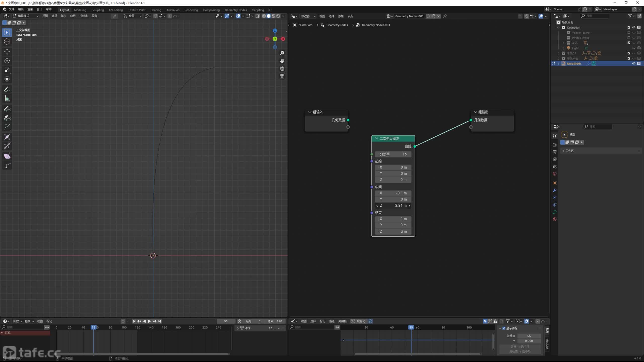Click the Measure tool icon

7,99
